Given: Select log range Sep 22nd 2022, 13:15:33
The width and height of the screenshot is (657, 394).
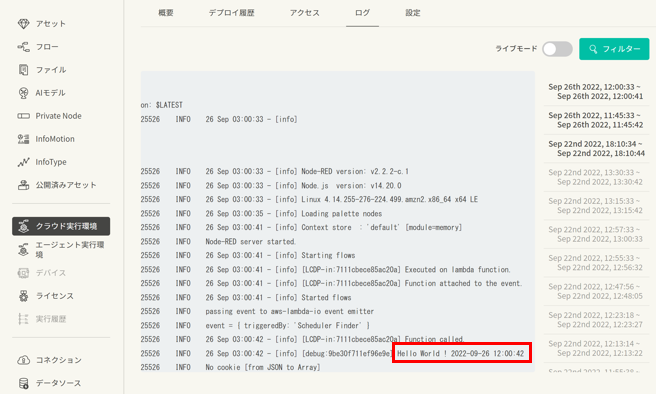Looking at the screenshot, I should tap(596, 206).
